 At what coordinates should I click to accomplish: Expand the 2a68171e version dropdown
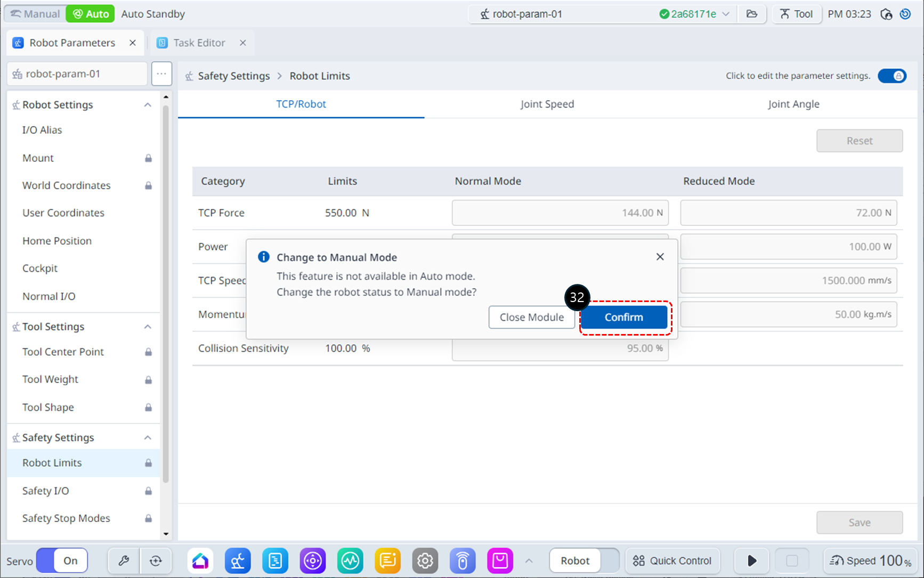(x=725, y=14)
